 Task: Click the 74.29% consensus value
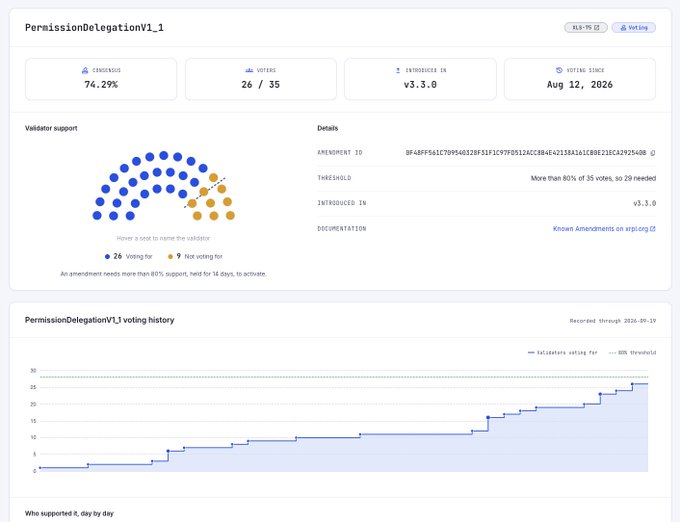[101, 85]
